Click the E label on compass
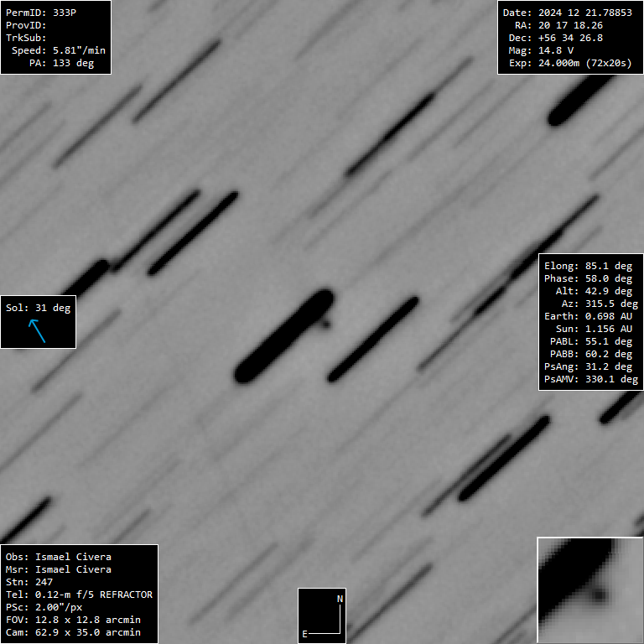Viewport: 644px width, 644px height. pyautogui.click(x=304, y=635)
